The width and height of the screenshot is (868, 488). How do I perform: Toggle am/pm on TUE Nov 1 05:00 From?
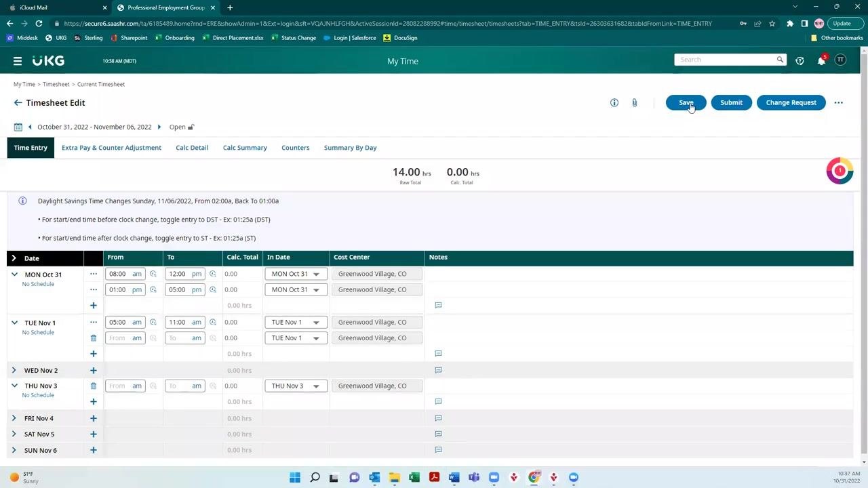pos(137,323)
